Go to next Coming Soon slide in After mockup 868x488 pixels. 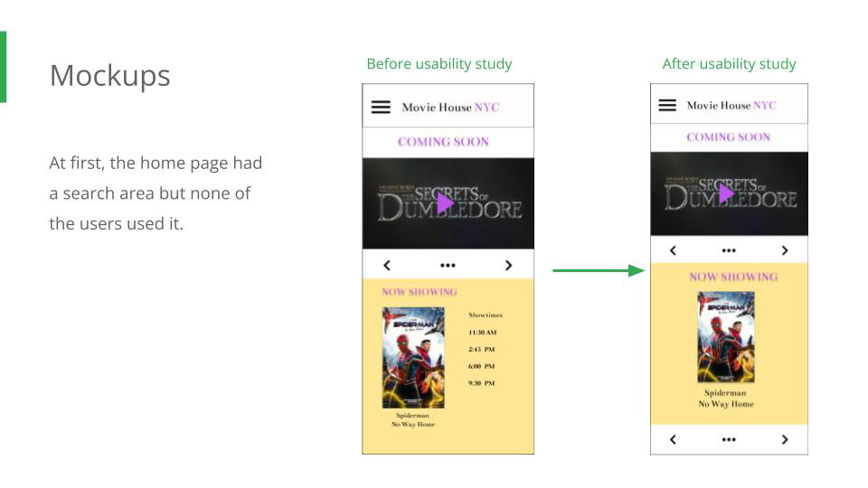785,250
